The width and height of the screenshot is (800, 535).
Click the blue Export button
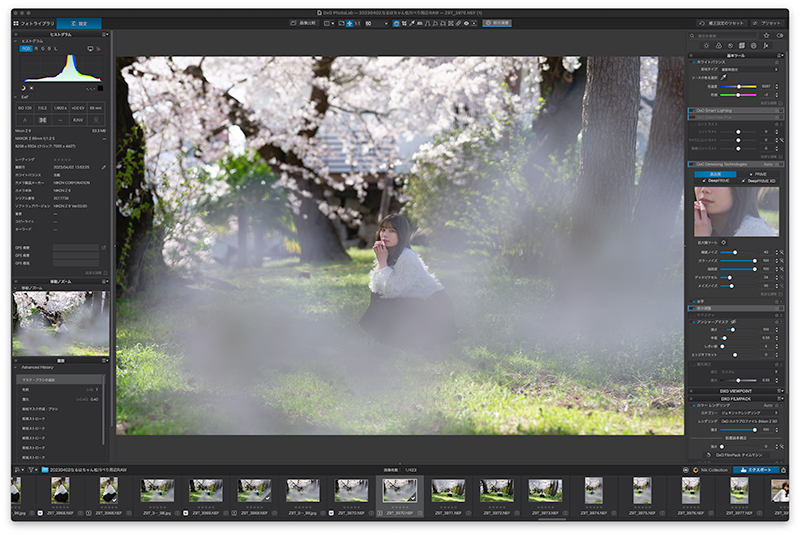[756, 470]
